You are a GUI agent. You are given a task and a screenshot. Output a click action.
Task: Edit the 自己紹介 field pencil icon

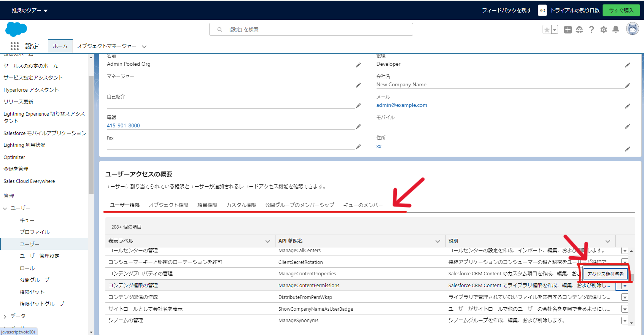pos(358,106)
